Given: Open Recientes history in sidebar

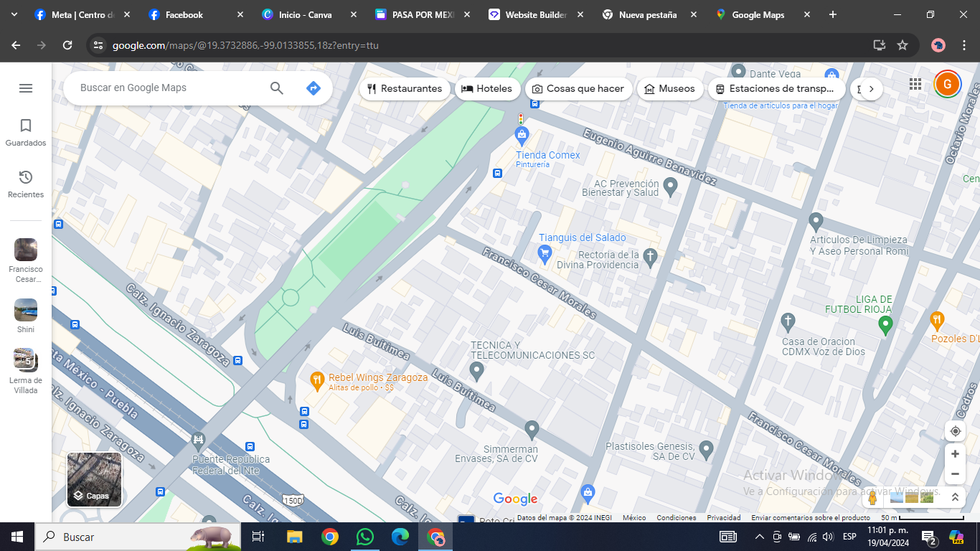Looking at the screenshot, I should point(26,184).
